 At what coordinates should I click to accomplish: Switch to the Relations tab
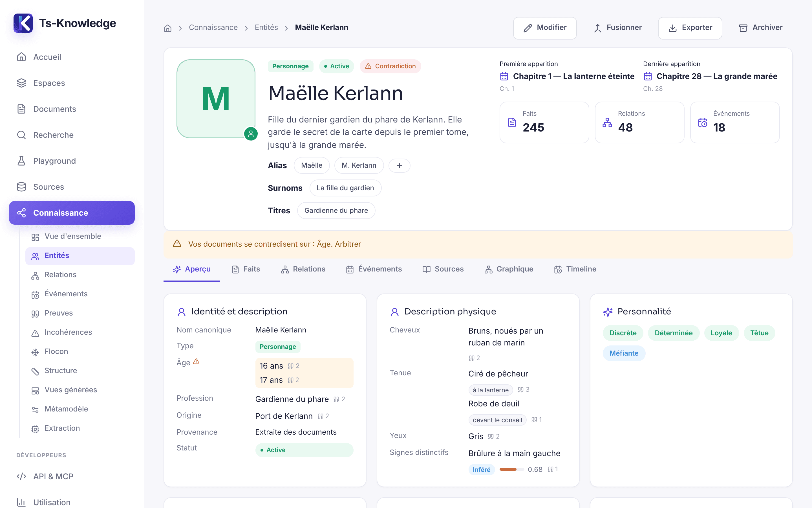[x=303, y=269]
